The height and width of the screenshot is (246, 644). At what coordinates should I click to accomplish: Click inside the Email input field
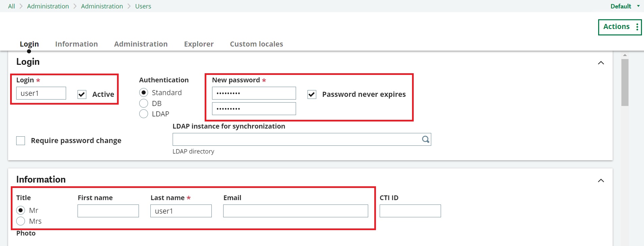295,211
